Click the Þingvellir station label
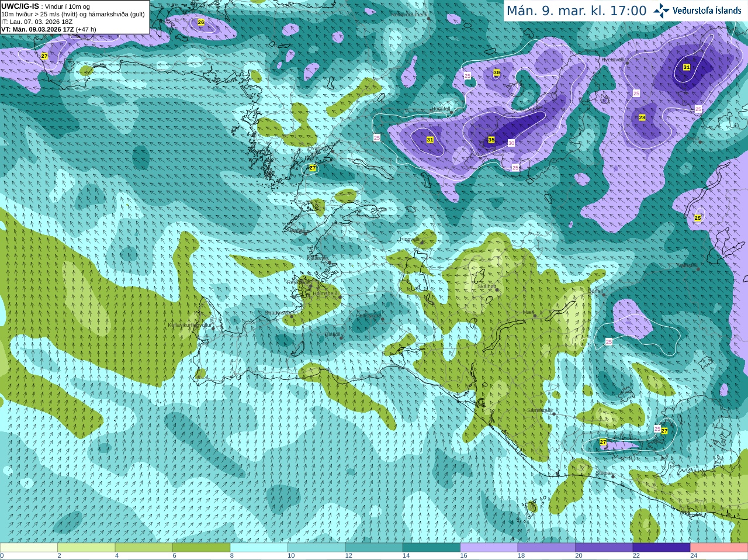This screenshot has width=748, height=560. pos(410,239)
